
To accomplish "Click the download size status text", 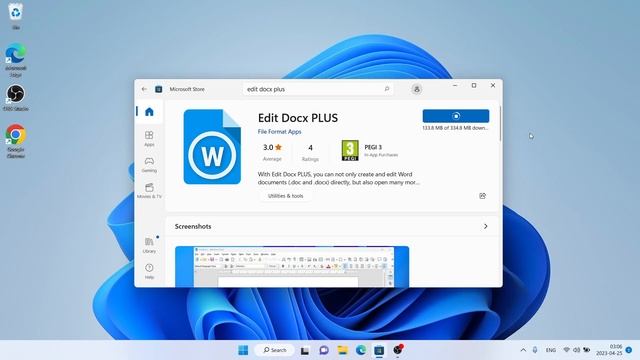I will 455,128.
